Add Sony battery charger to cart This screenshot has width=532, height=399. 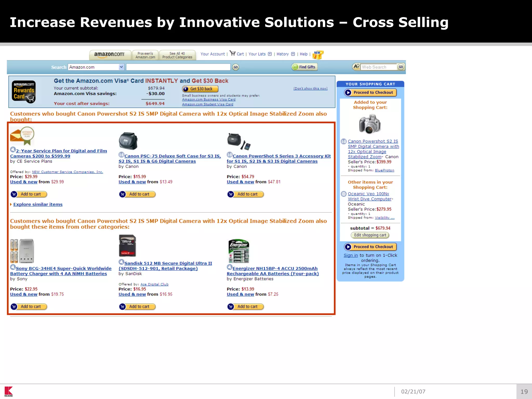[x=29, y=307]
